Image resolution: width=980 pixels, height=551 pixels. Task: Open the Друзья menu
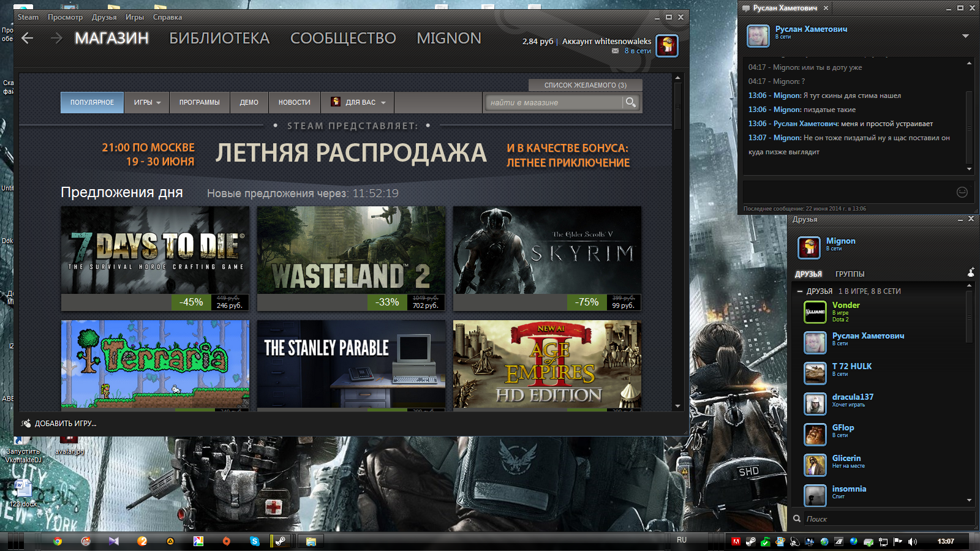(x=104, y=17)
